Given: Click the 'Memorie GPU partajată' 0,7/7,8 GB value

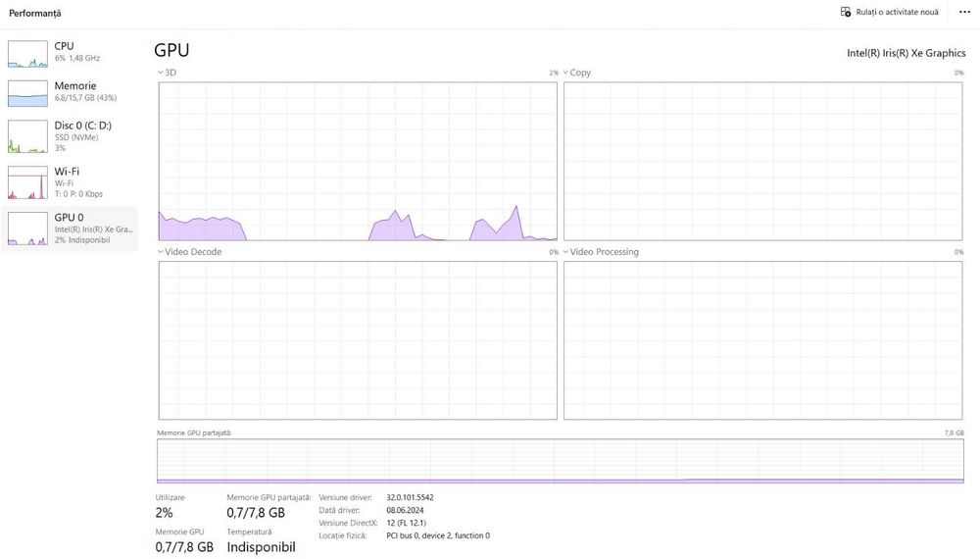Looking at the screenshot, I should [256, 513].
